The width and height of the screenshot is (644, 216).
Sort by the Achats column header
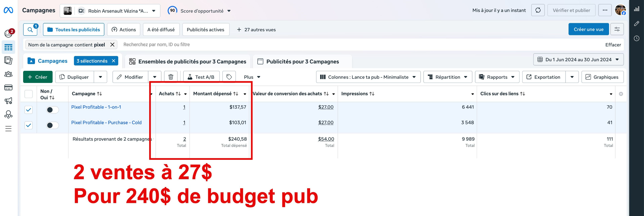pos(170,94)
